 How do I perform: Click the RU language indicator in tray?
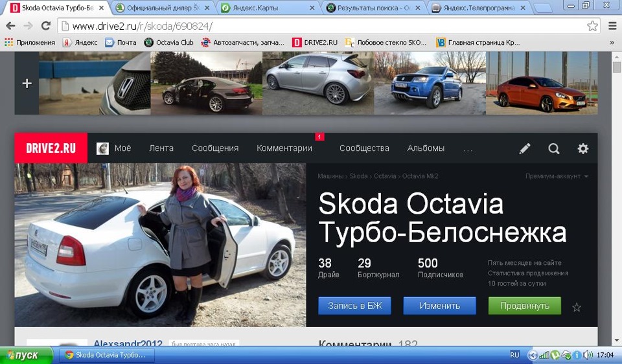(x=514, y=356)
